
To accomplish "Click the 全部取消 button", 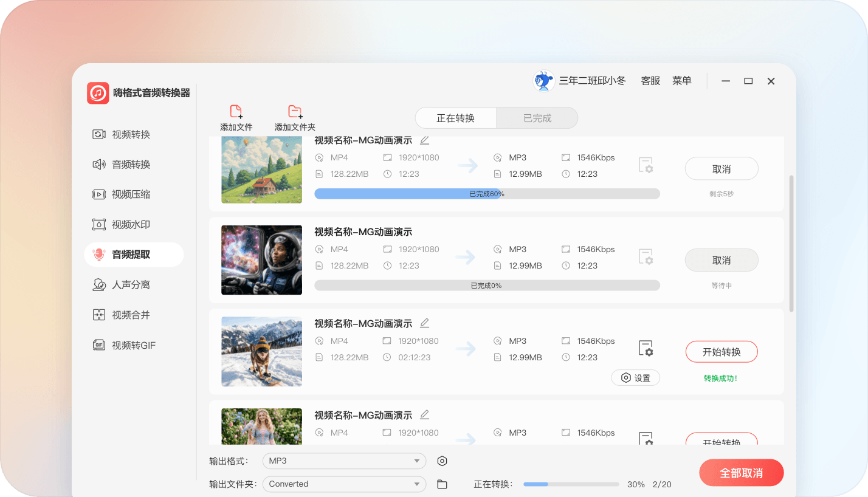I will (742, 473).
